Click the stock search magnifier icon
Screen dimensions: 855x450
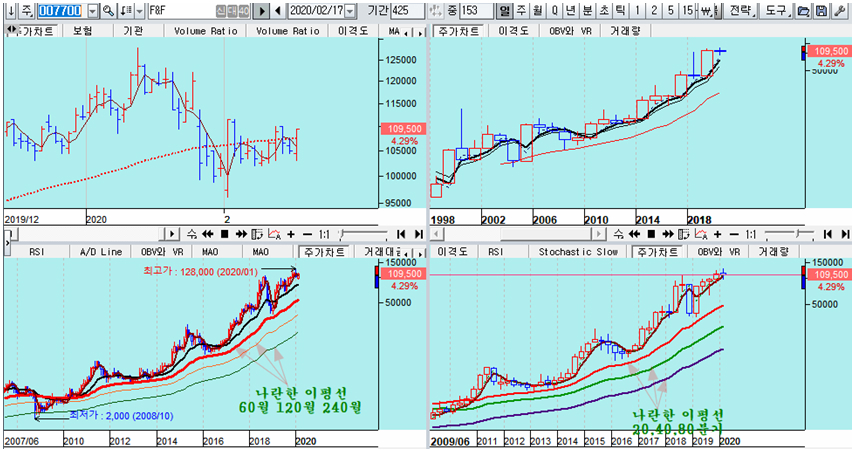[x=108, y=11]
